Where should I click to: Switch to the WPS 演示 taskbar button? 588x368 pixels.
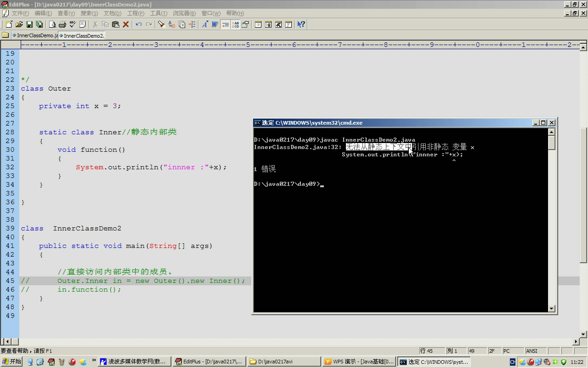359,362
